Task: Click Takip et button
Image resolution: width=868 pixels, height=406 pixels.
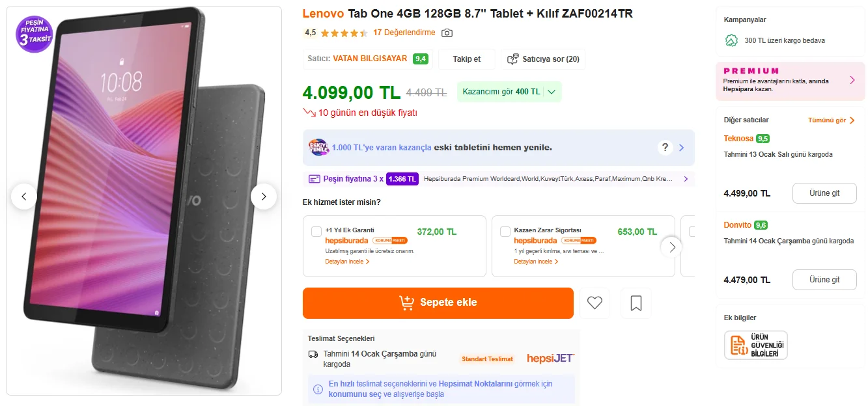Action: (467, 59)
